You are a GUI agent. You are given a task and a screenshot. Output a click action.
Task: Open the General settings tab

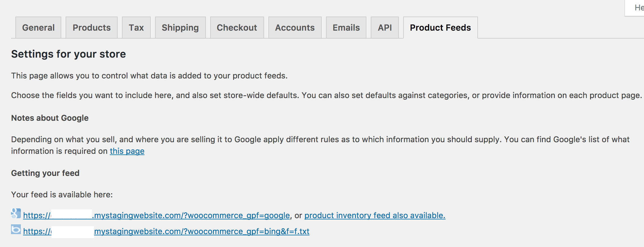(x=38, y=28)
